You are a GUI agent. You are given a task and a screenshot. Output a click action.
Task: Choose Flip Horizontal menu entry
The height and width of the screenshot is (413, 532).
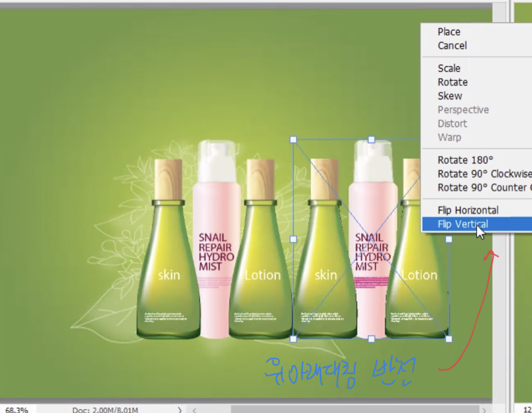click(x=476, y=210)
